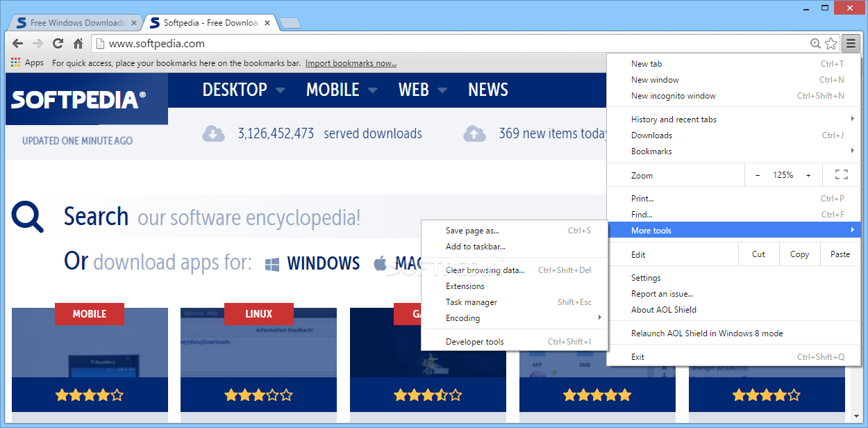868x428 pixels.
Task: Launch Task manager from submenu
Action: 514,302
